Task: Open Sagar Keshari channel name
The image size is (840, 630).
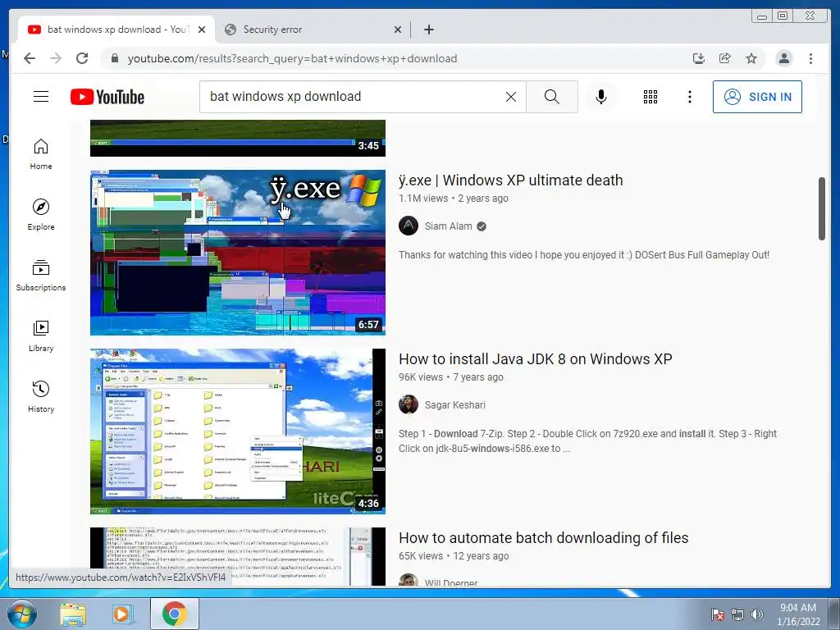Action: (454, 405)
